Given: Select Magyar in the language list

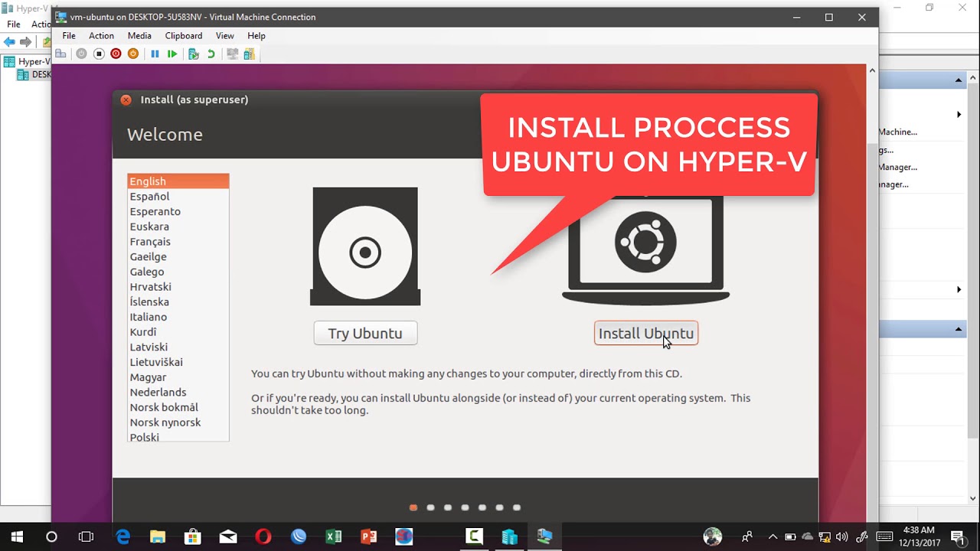Looking at the screenshot, I should [x=178, y=377].
